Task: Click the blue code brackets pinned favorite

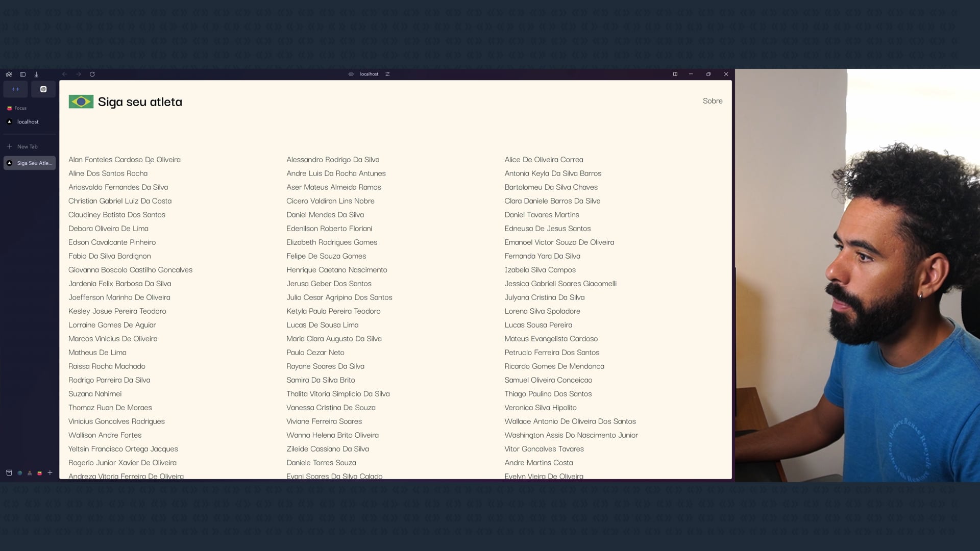Action: click(x=16, y=89)
